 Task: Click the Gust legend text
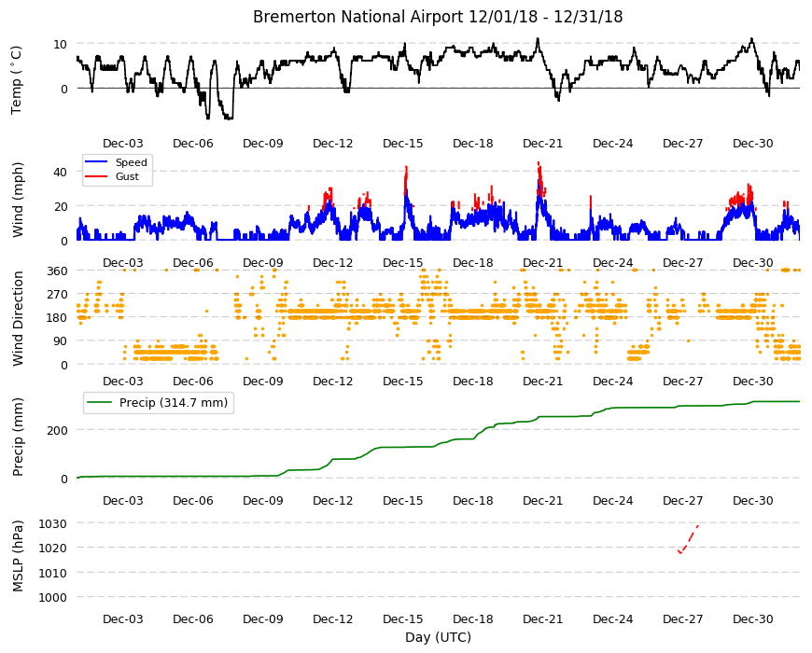pyautogui.click(x=127, y=176)
